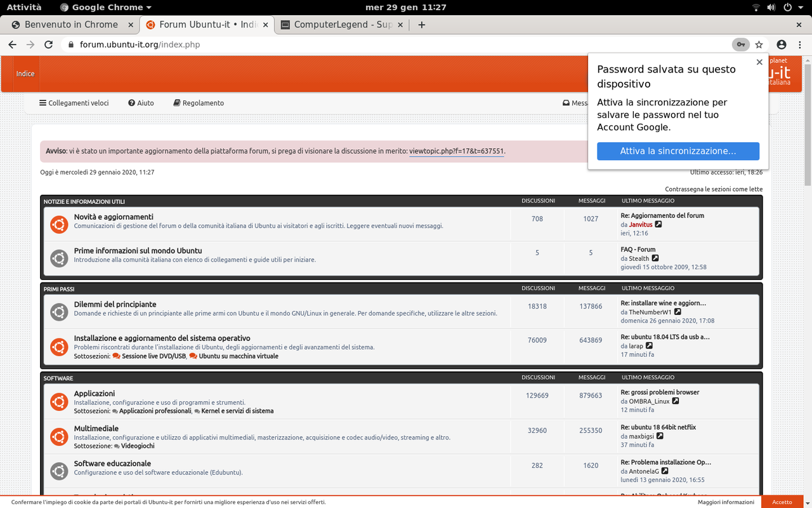Image resolution: width=812 pixels, height=508 pixels.
Task: Open the viewtopic.php?f=17&t=637551 link
Action: pyautogui.click(x=457, y=151)
